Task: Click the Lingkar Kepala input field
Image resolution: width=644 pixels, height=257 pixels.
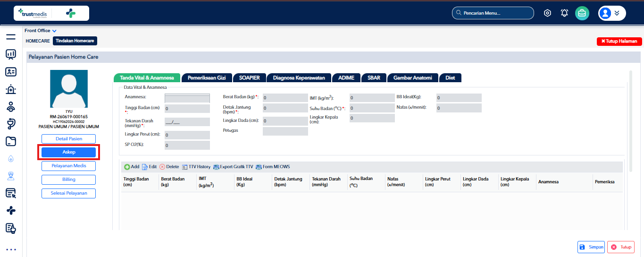Action: pos(372,118)
